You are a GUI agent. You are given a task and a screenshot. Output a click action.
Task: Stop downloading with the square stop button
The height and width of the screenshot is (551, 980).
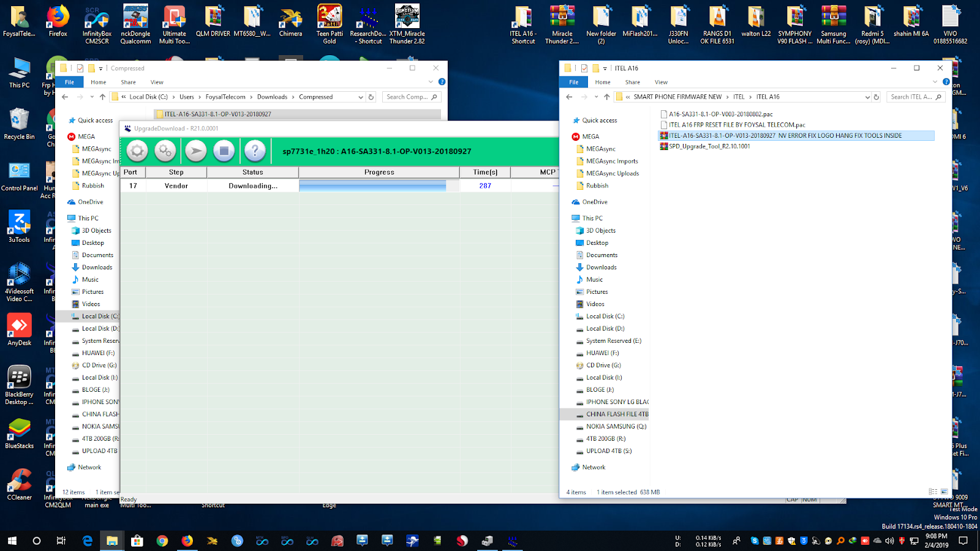224,151
